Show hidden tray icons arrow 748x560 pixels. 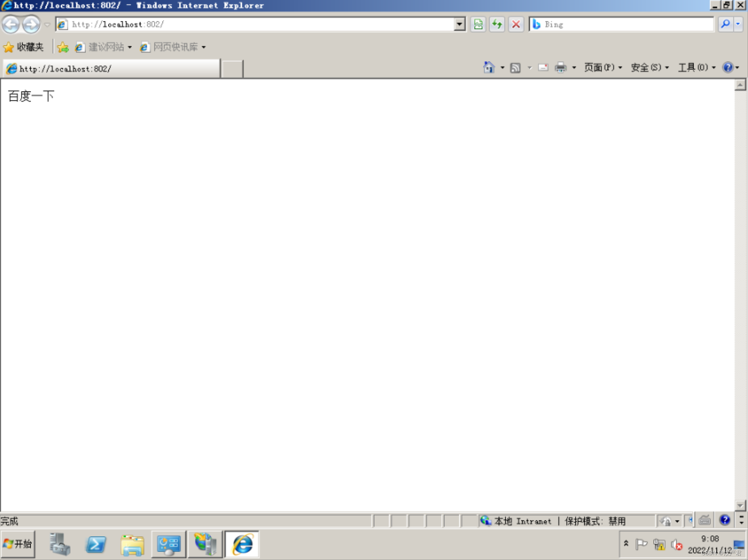click(x=626, y=543)
